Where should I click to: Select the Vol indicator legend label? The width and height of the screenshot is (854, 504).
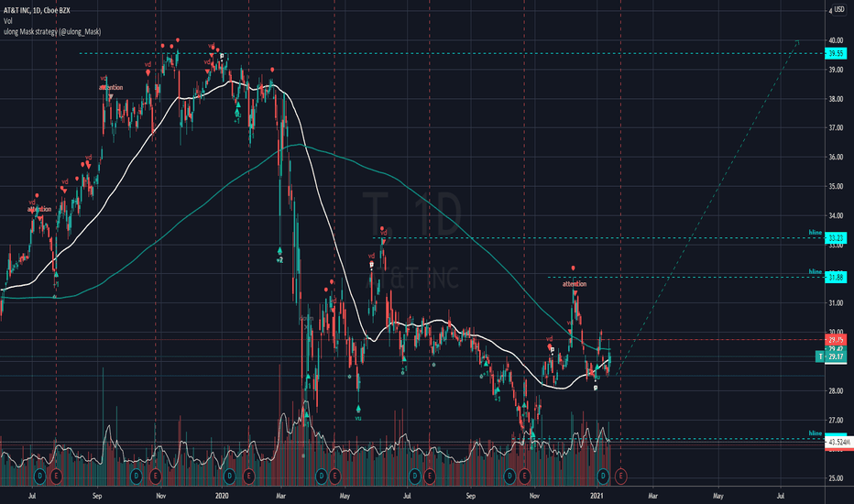click(x=7, y=21)
